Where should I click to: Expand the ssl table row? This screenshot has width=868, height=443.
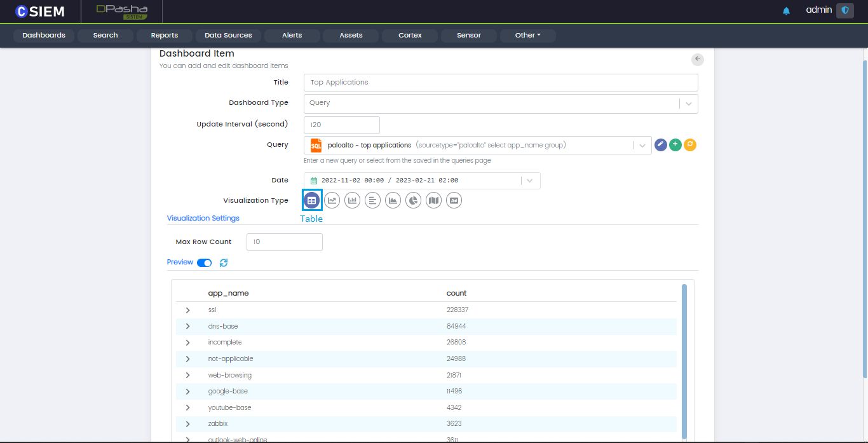(187, 310)
